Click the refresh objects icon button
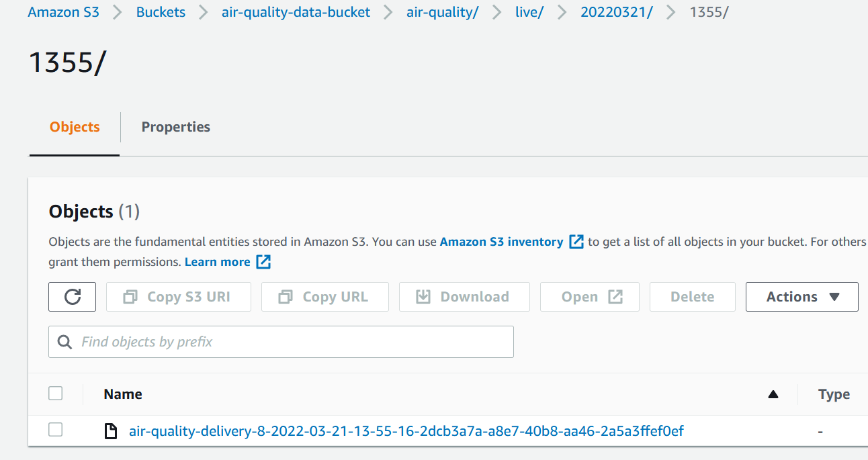Viewport: 868px width, 460px height. point(73,297)
